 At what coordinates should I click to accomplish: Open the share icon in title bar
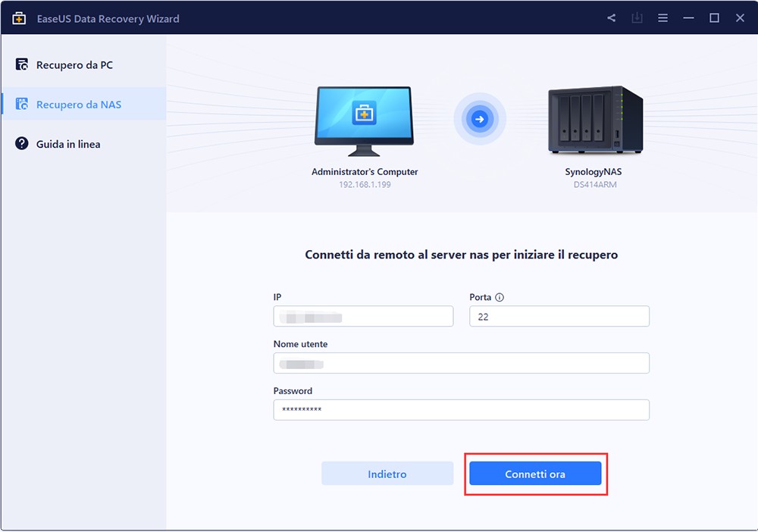pos(612,18)
